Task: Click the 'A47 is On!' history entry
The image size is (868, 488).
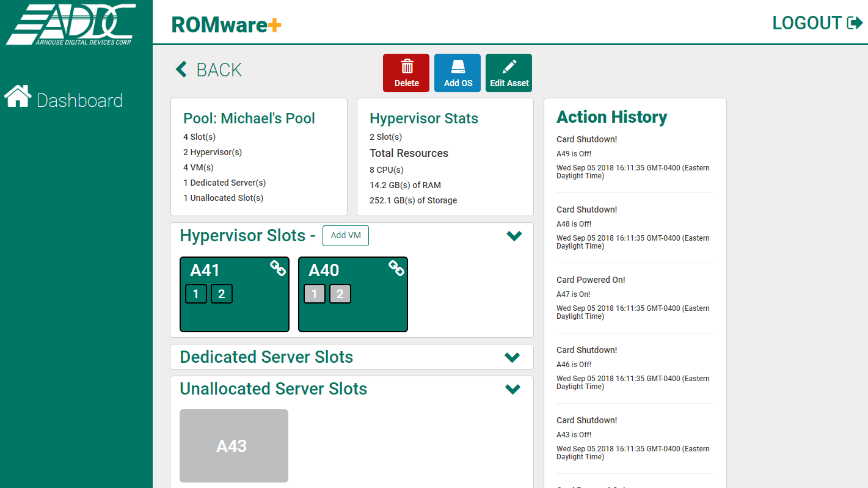Action: (573, 294)
